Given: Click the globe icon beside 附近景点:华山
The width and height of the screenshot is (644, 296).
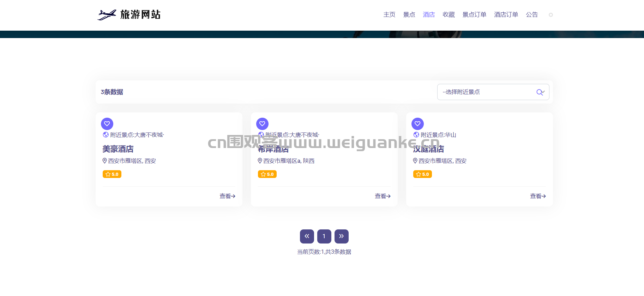Looking at the screenshot, I should click(x=416, y=135).
